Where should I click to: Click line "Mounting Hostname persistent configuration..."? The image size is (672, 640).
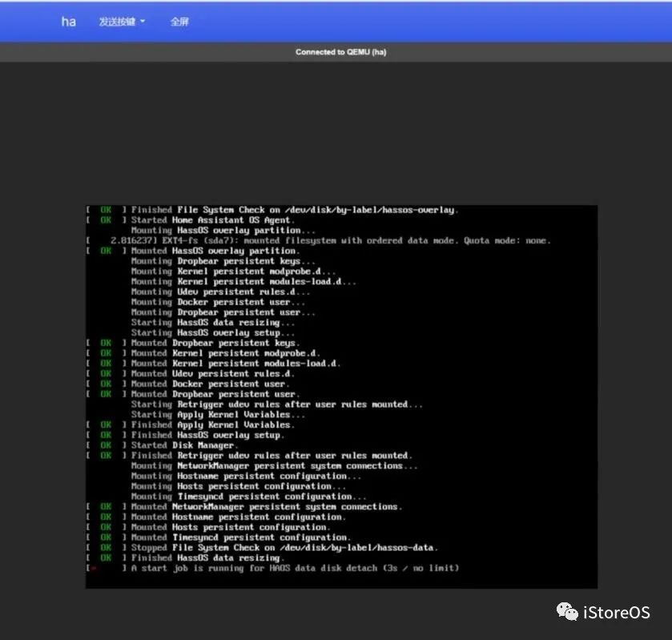[247, 477]
